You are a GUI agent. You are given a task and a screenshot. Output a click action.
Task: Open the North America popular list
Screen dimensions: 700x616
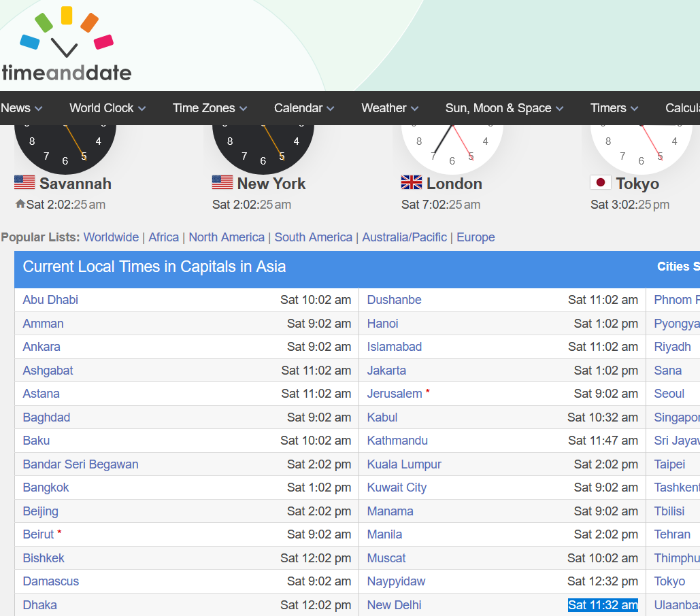pos(227,237)
